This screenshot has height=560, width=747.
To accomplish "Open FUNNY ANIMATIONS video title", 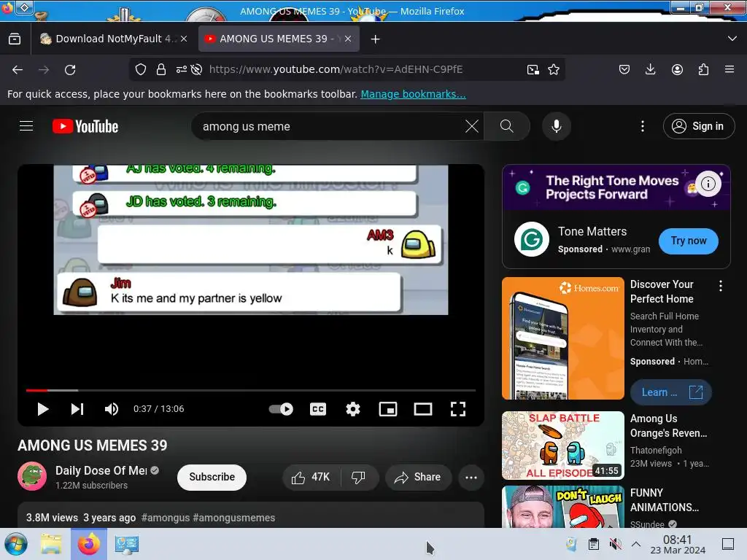I will tap(665, 500).
